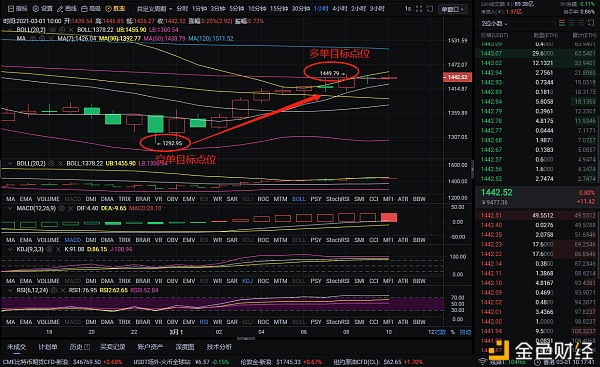Toggle 自动 auto scale
The image size is (600, 367).
(x=465, y=332)
